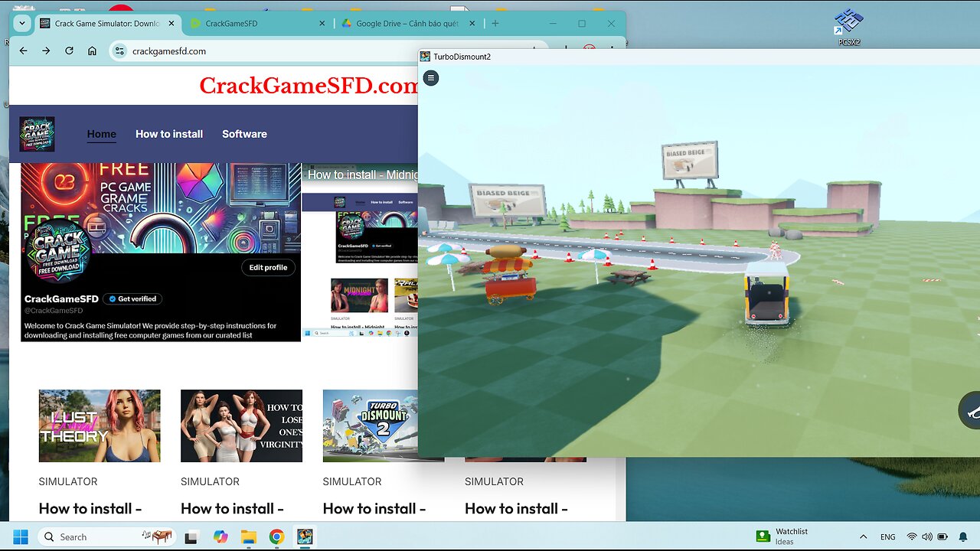Click the How to install - Midnight banner

coord(362,174)
